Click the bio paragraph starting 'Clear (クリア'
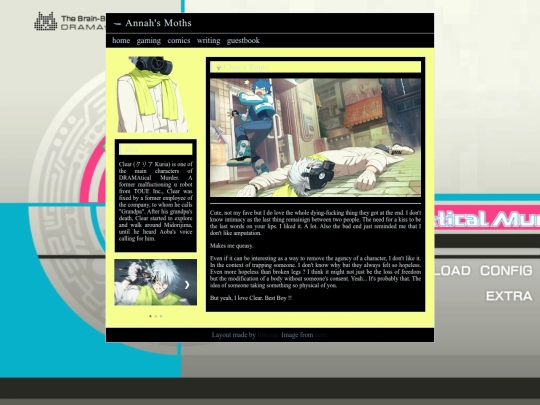The image size is (540, 405). (x=156, y=201)
